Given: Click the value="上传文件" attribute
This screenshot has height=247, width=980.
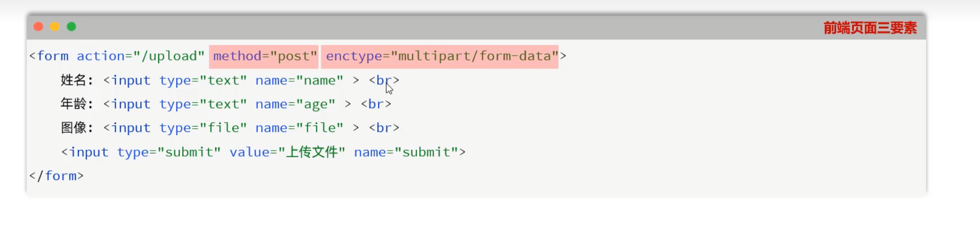Looking at the screenshot, I should [x=287, y=152].
